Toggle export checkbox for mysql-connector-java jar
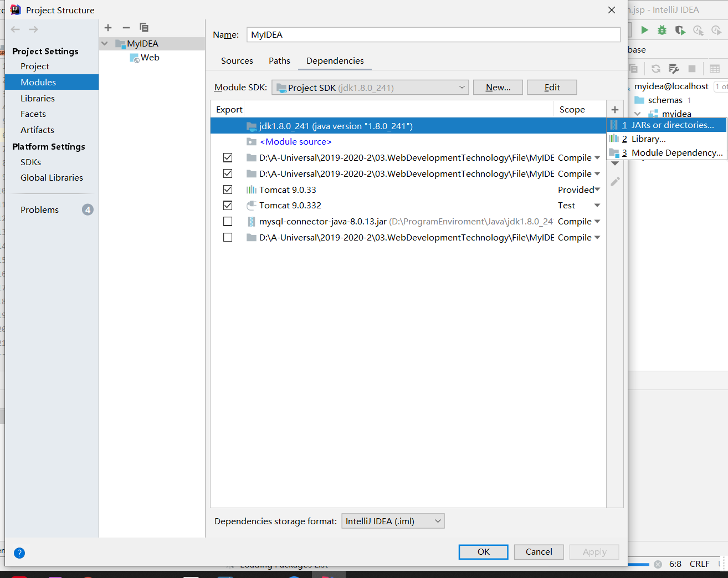 228,221
